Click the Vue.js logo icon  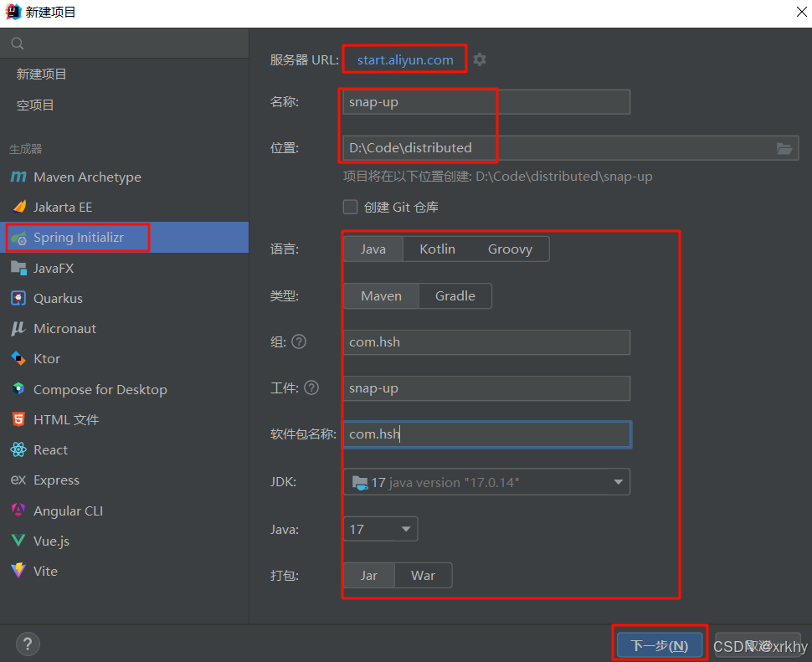[x=18, y=541]
